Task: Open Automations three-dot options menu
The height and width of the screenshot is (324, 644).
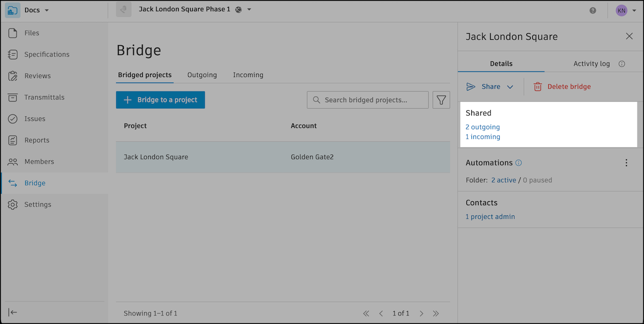Action: 626,163
